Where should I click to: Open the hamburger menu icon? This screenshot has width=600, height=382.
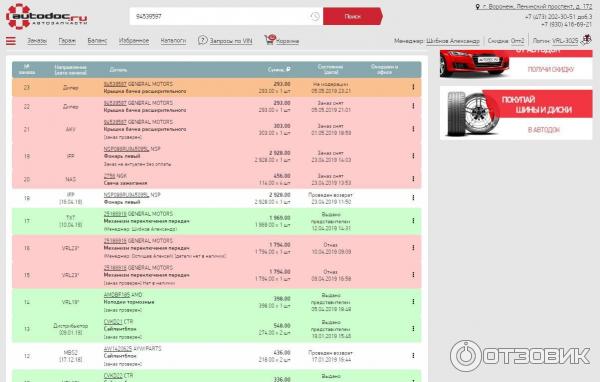[x=11, y=41]
